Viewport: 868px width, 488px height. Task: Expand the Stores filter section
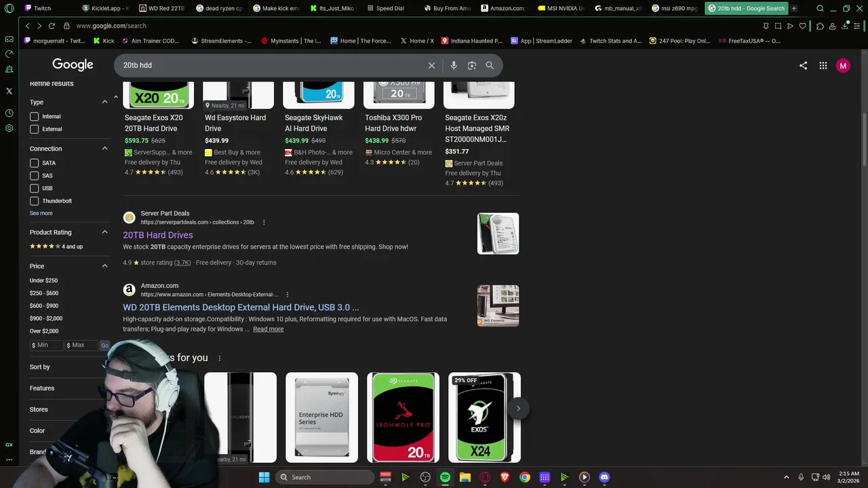coord(39,409)
